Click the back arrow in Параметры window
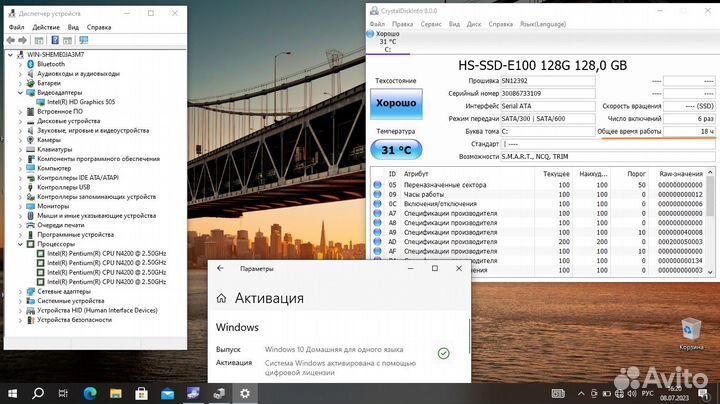 point(220,269)
